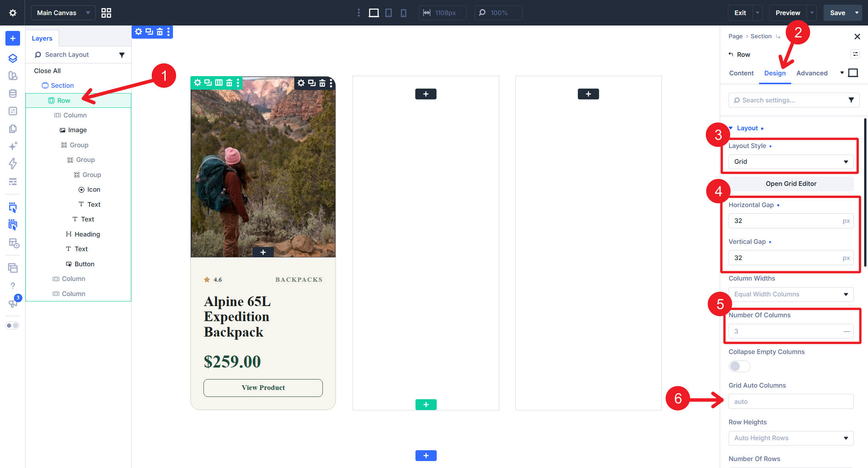Click the Open Grid Editor button
868x468 pixels.
(791, 184)
